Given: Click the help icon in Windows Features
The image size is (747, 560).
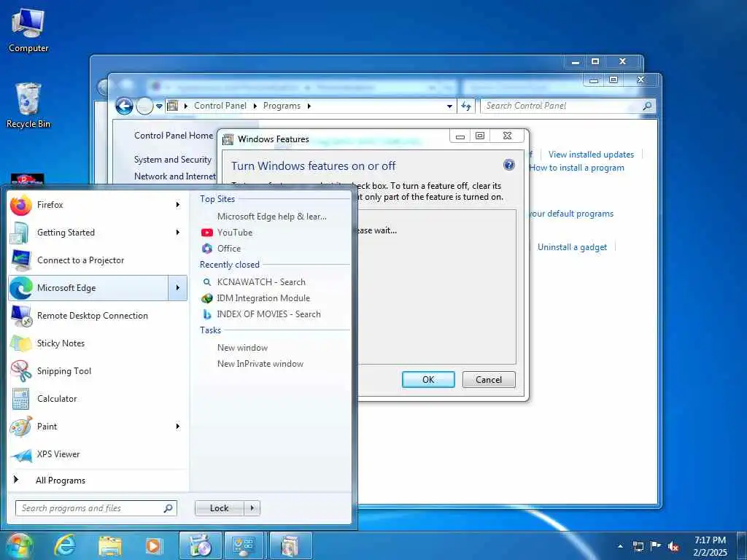Looking at the screenshot, I should [x=508, y=166].
